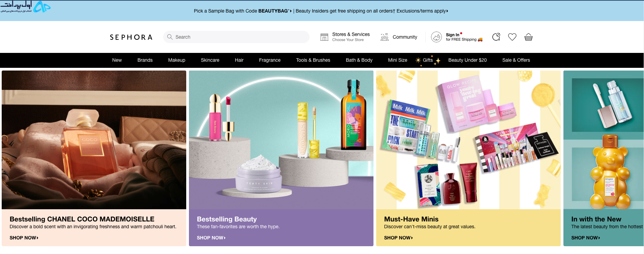The width and height of the screenshot is (644, 254).
Task: Click the logo in the top-left banner corner
Action: tap(25, 7)
